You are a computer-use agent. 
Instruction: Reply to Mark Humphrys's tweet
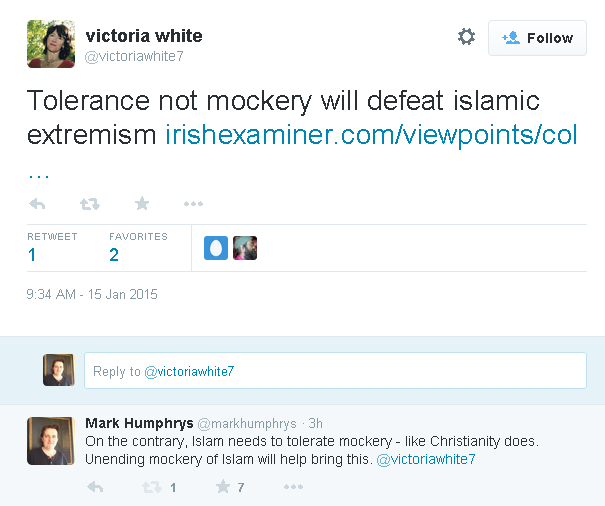click(x=95, y=487)
